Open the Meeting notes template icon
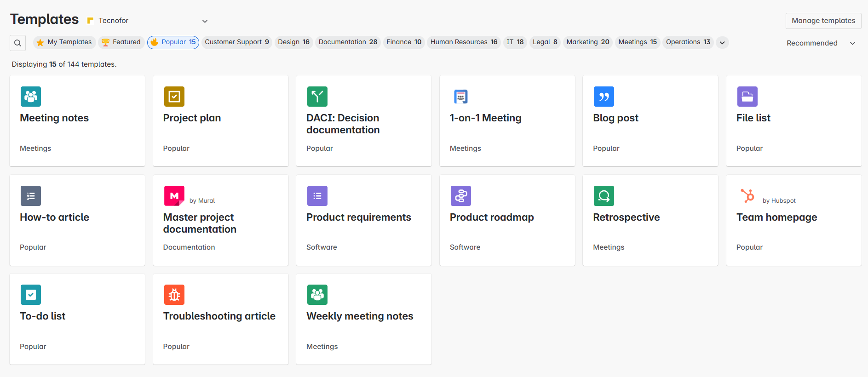The image size is (868, 377). 31,97
